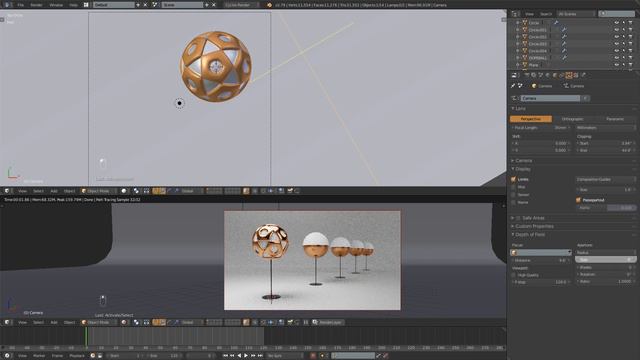Click the Focal Length value field

click(x=541, y=128)
